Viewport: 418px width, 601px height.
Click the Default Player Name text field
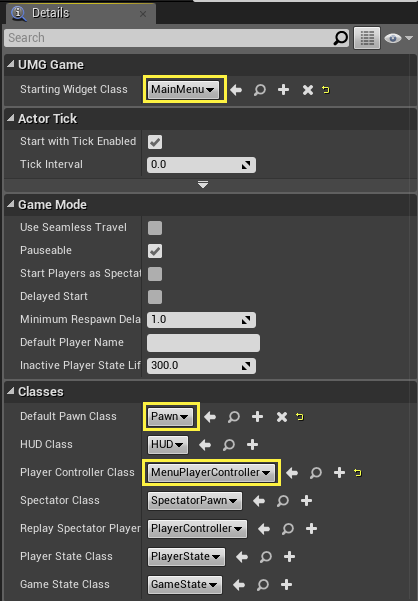[x=203, y=343]
